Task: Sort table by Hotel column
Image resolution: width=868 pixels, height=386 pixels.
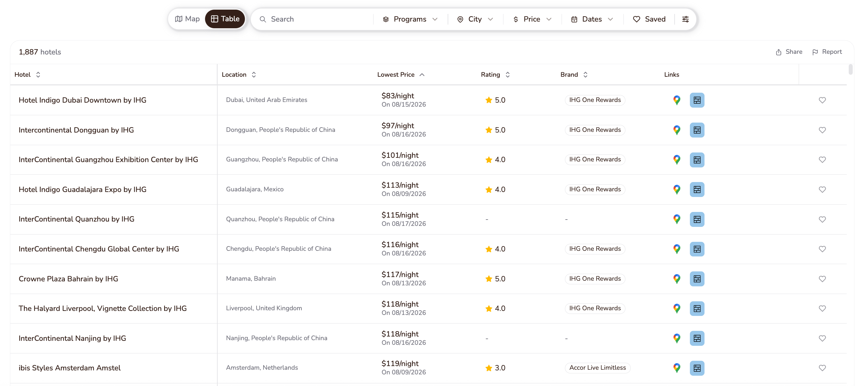Action: 28,75
